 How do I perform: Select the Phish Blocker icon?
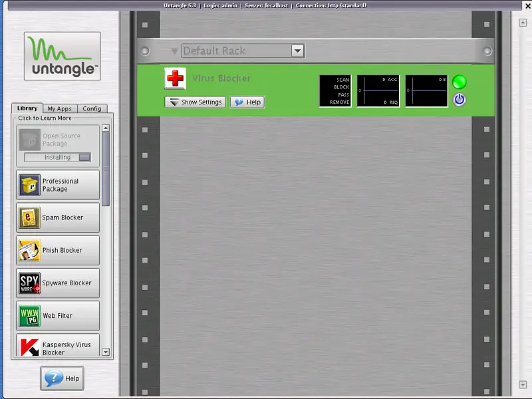tap(29, 251)
